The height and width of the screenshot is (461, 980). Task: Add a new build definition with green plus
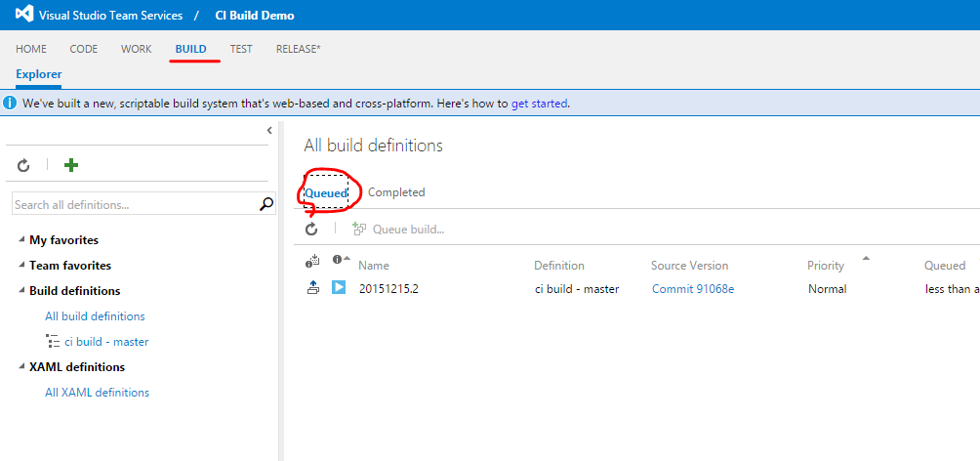[71, 165]
